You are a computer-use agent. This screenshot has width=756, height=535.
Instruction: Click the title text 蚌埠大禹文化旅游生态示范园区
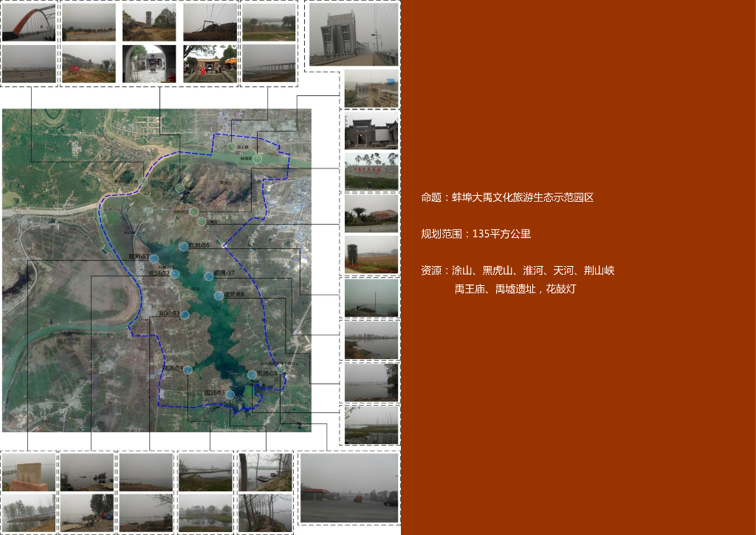click(523, 197)
